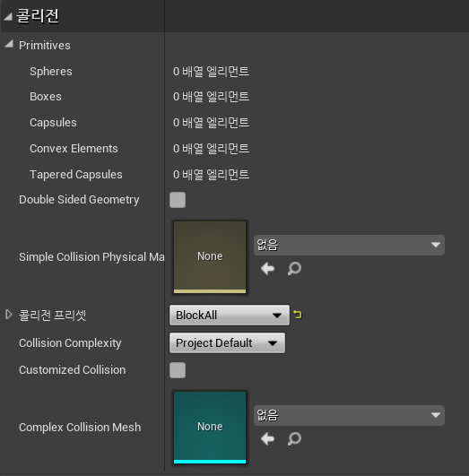Click the Tapered Capsules 0 배열 엘리먼트 value
This screenshot has height=476, width=469.
(211, 175)
